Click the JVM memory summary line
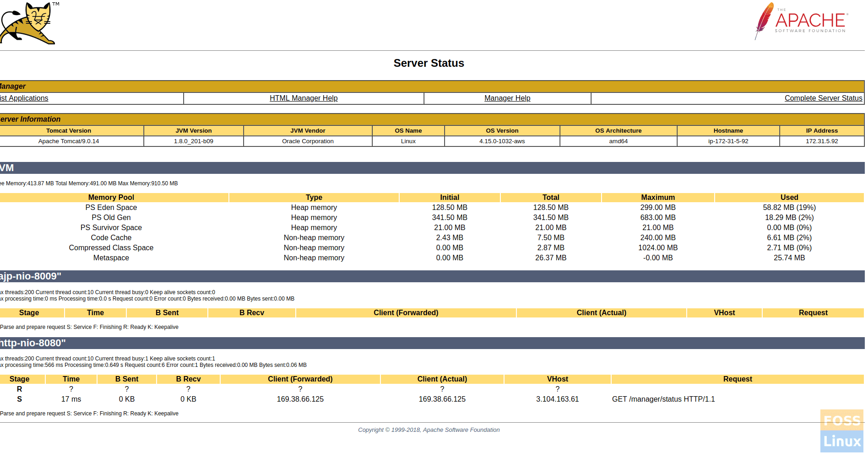The width and height of the screenshot is (868, 457). coord(89,183)
